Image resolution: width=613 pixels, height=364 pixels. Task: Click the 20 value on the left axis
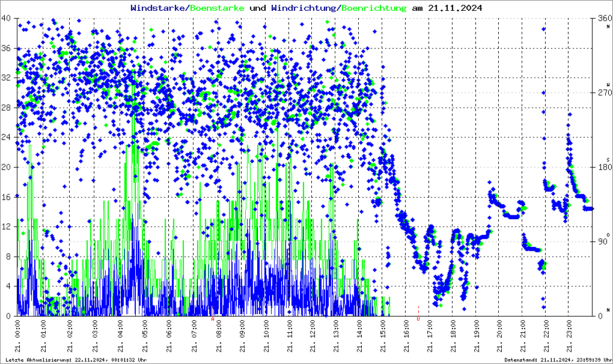pyautogui.click(x=6, y=168)
